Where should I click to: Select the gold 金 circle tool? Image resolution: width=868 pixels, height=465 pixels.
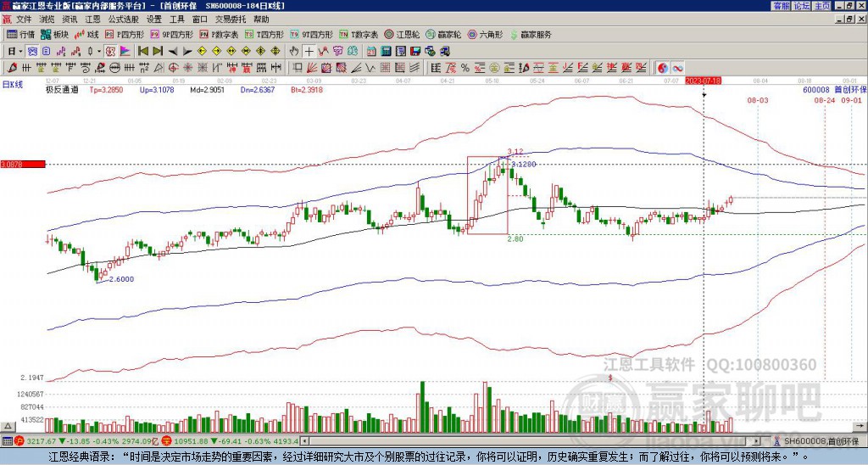pyautogui.click(x=494, y=68)
